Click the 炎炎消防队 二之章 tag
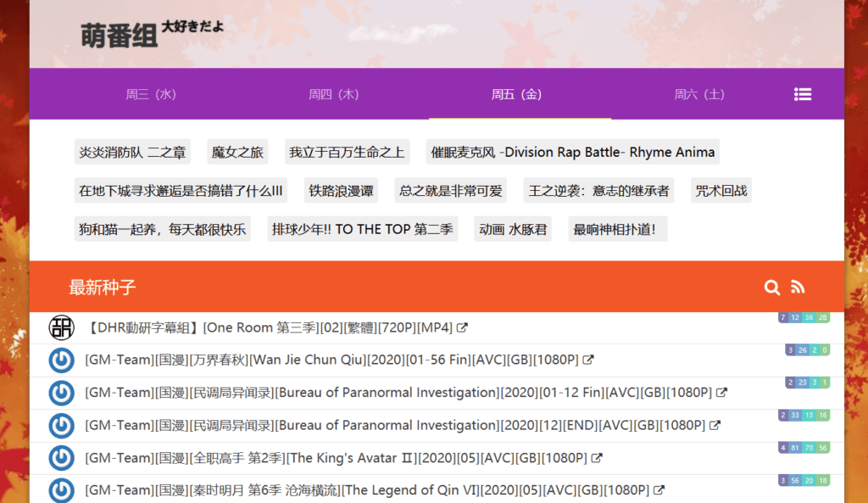The image size is (868, 503). [x=132, y=153]
